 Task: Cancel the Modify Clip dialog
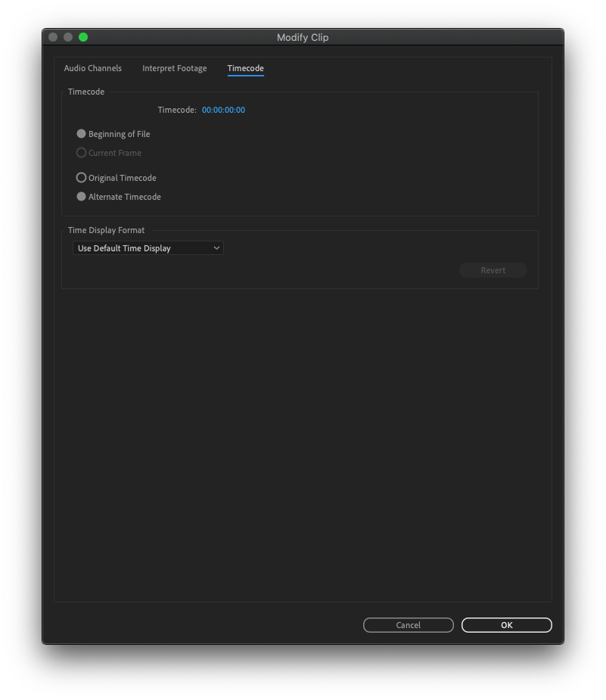[409, 625]
